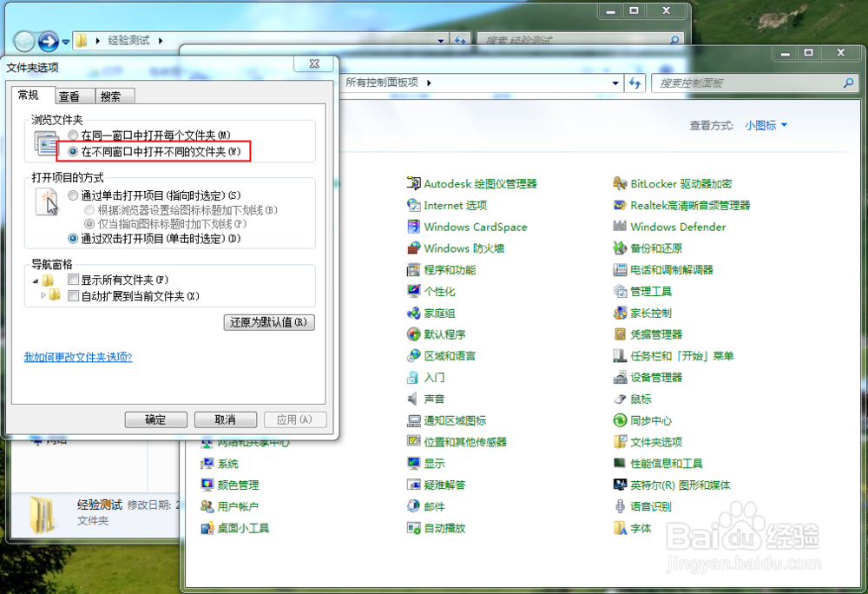
Task: Click 确定 button in folder options
Action: point(155,419)
